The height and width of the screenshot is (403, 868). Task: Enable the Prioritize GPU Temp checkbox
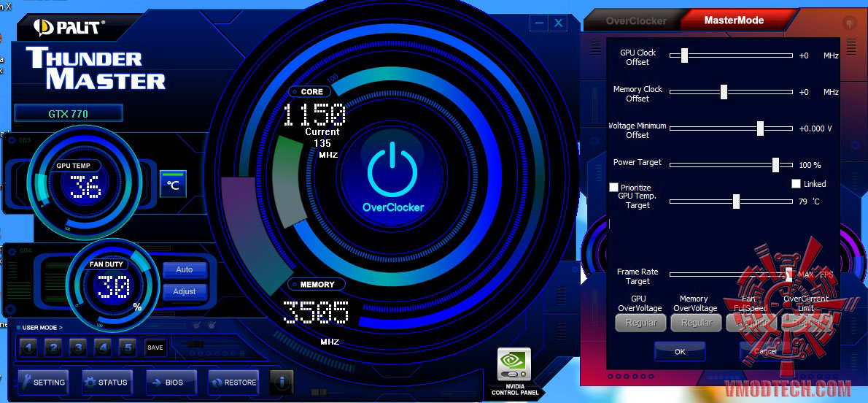click(613, 188)
